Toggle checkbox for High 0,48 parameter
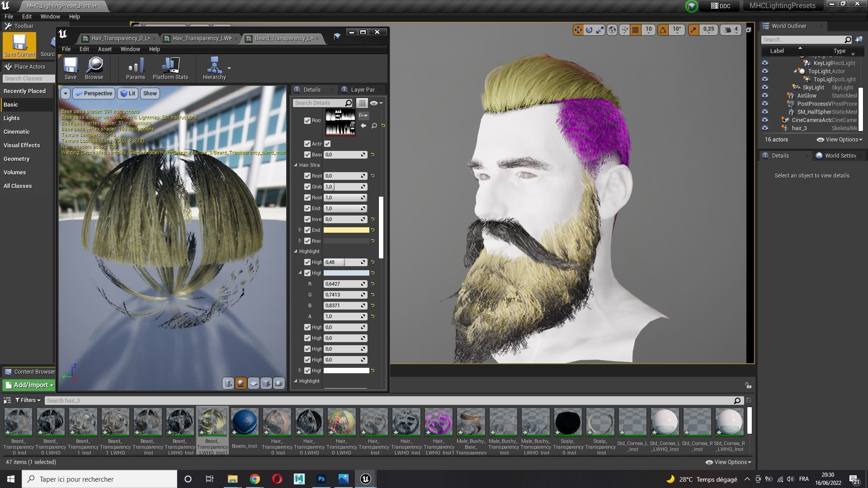868x488 pixels. click(307, 262)
